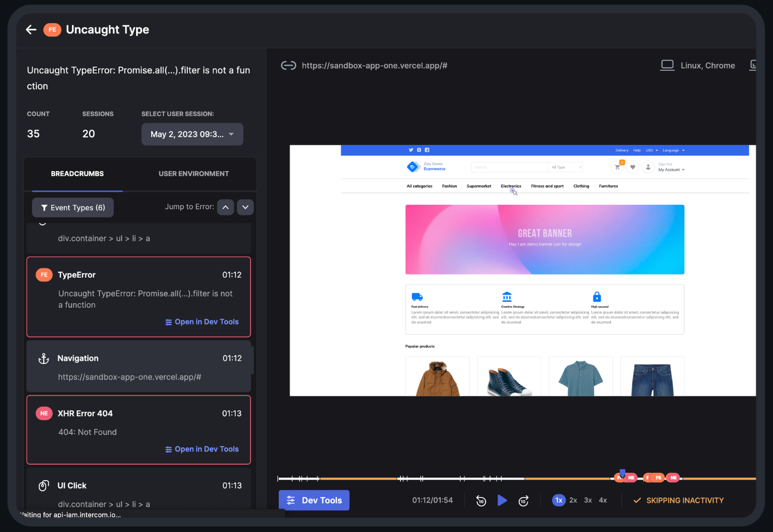Jump to the previous error chevron
Viewport: 773px width, 532px height.
tap(225, 207)
